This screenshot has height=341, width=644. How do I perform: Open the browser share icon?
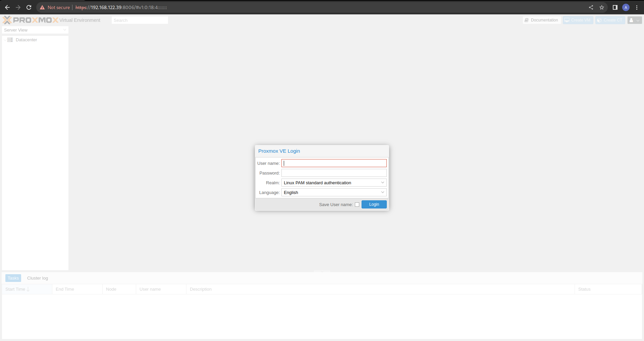click(x=591, y=7)
